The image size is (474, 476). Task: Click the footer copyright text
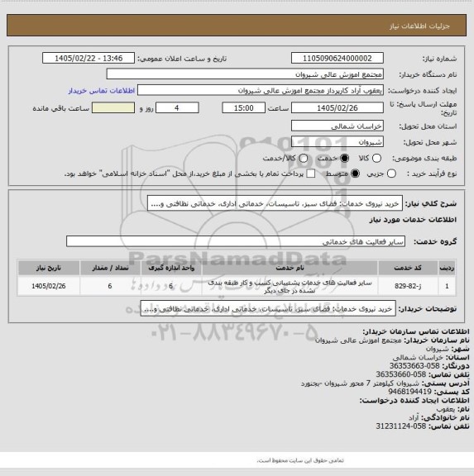point(300,460)
